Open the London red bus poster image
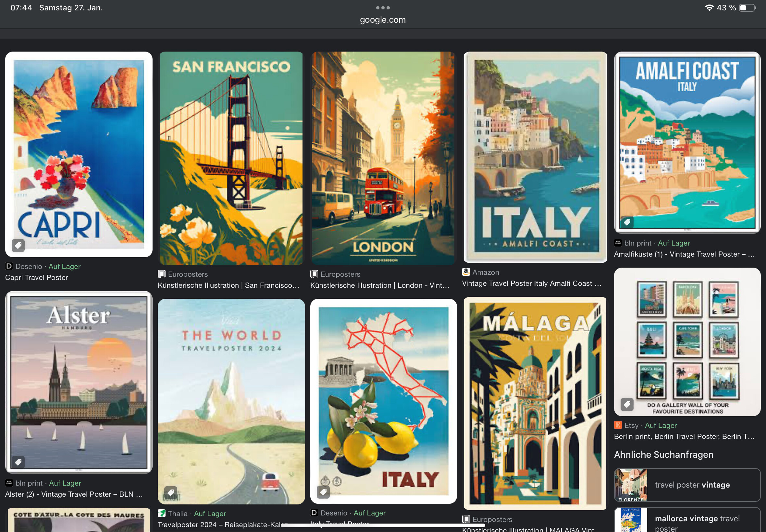The height and width of the screenshot is (532, 766). click(x=383, y=158)
